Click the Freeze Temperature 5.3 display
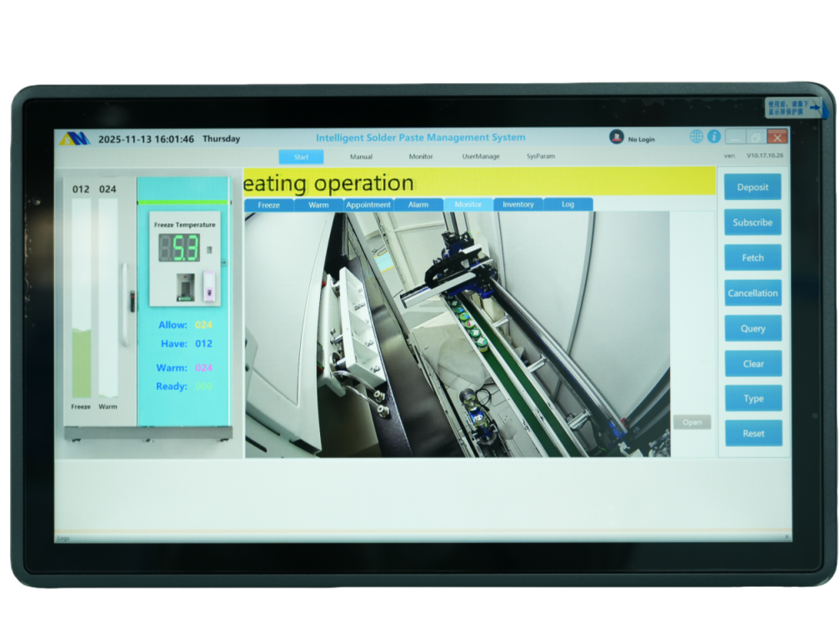Image resolution: width=840 pixels, height=640 pixels. pos(179,248)
